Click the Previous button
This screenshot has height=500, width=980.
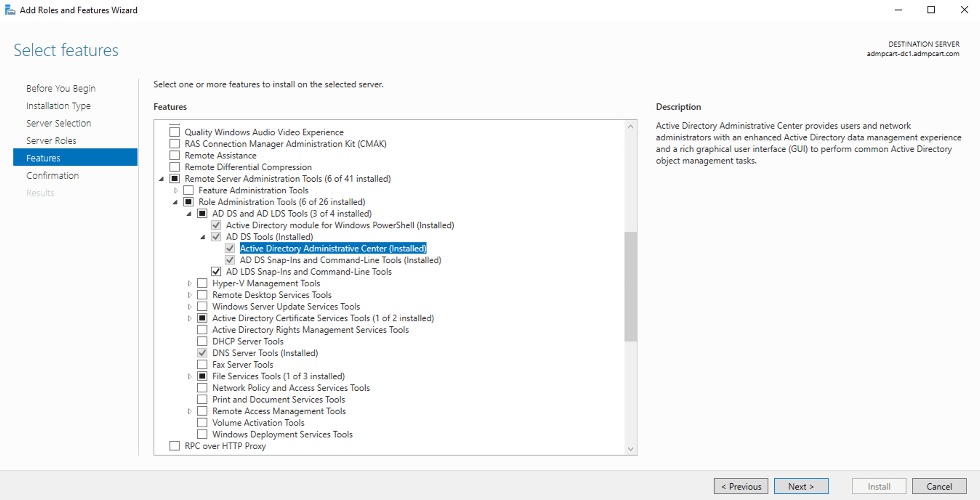(741, 486)
